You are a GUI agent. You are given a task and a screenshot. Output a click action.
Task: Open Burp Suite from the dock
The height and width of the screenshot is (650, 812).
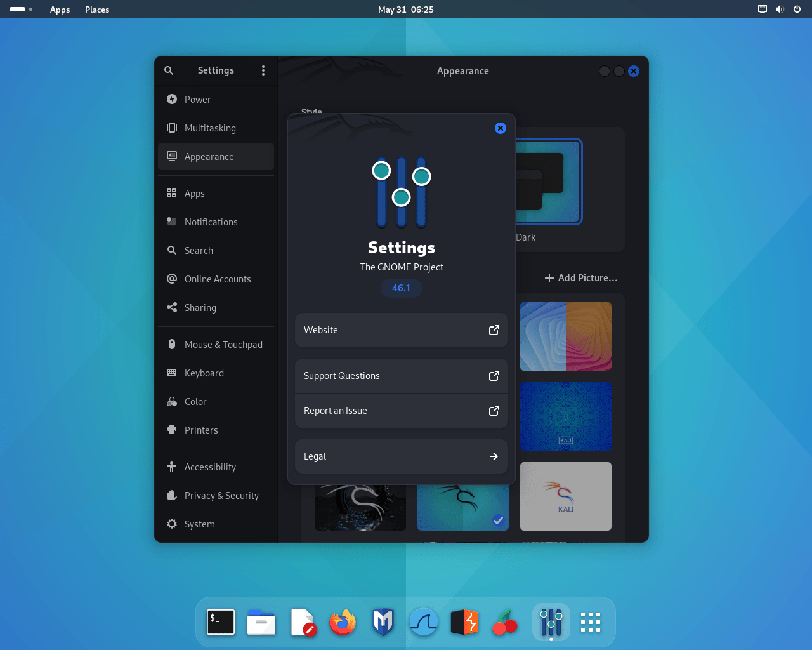464,622
